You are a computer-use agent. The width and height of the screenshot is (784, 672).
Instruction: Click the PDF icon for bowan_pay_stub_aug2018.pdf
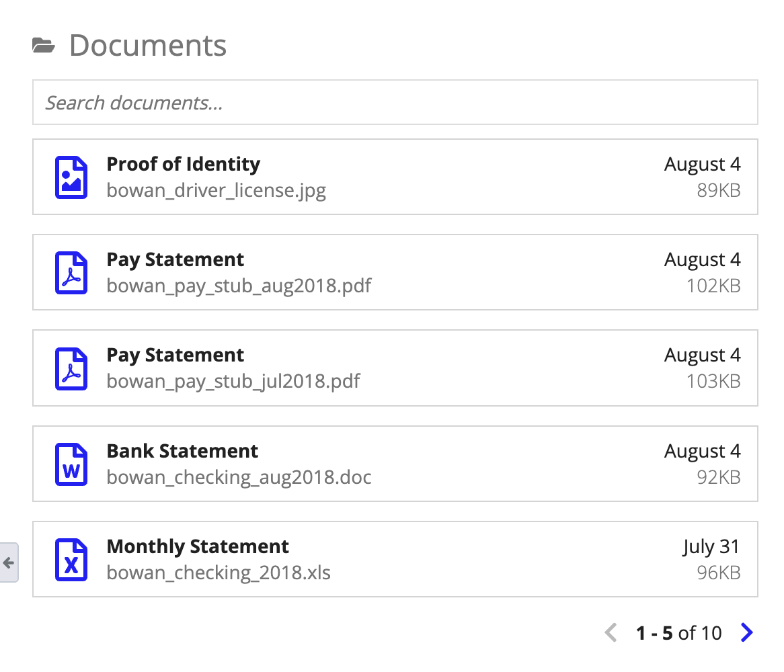point(71,273)
